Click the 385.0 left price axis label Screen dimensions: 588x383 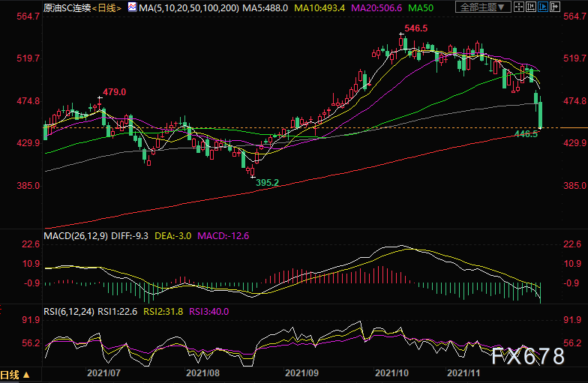28,186
